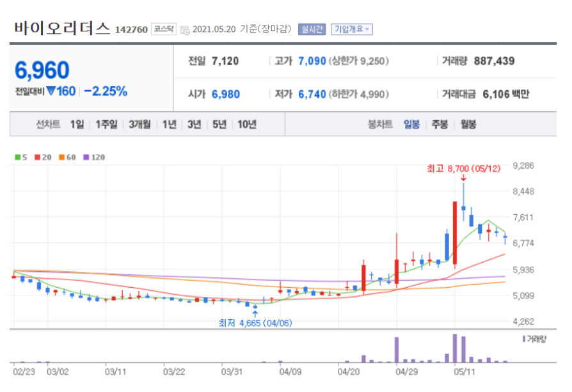Screen dimensions: 572x392
Task: Click the tall red candle at 05/11
Action: tap(455, 233)
